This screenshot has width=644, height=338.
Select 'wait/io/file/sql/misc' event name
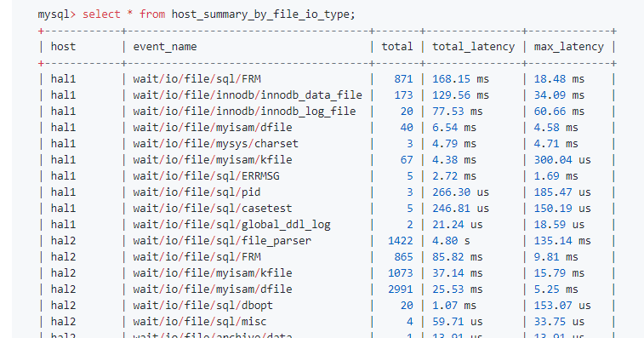point(200,322)
